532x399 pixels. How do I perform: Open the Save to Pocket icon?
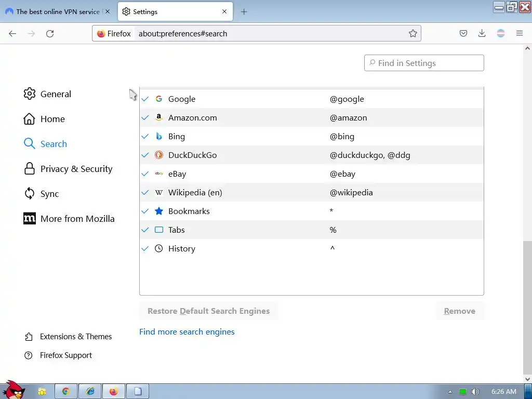click(463, 33)
